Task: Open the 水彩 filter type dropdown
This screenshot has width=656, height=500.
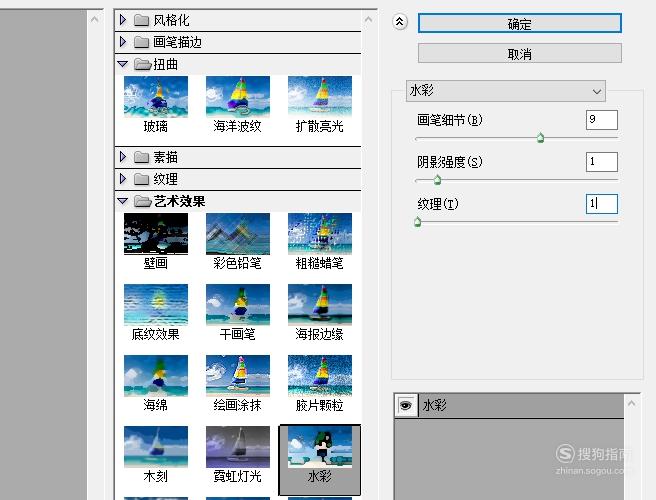Action: click(x=505, y=91)
